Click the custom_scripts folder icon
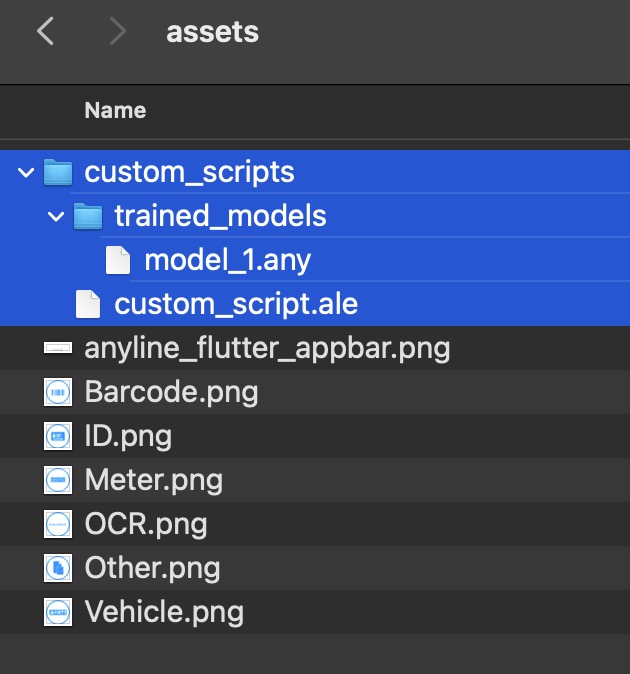This screenshot has width=630, height=674. pos(58,173)
